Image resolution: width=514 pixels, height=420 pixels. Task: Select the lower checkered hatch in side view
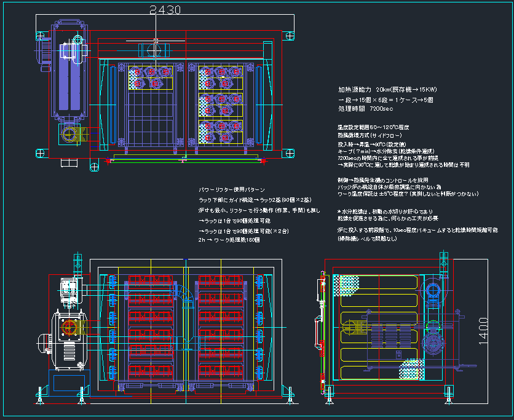pyautogui.click(x=410, y=370)
